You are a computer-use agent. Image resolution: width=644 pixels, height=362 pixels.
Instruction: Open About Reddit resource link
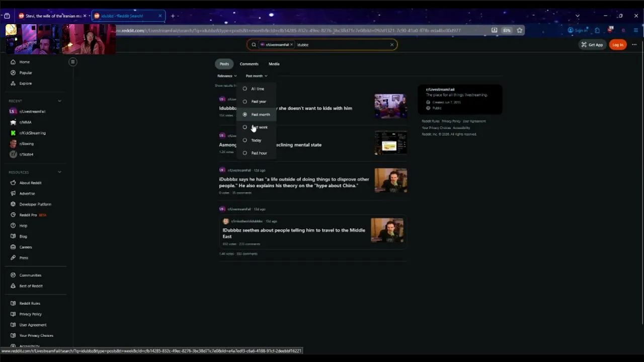pyautogui.click(x=30, y=183)
